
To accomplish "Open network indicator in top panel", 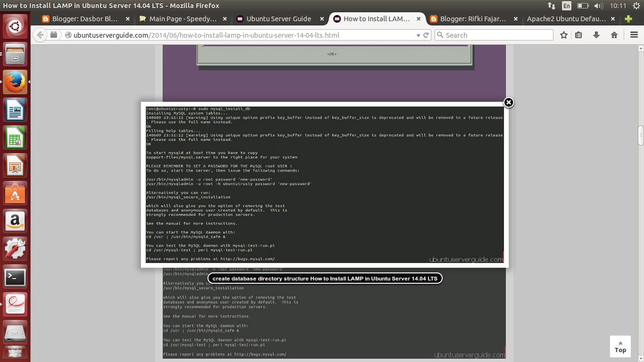I will pos(552,6).
